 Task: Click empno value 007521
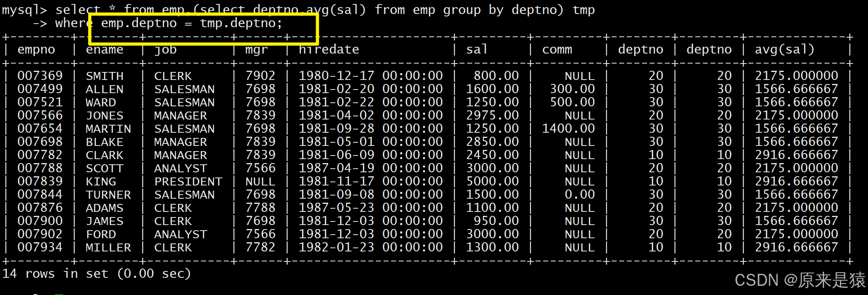tap(40, 102)
